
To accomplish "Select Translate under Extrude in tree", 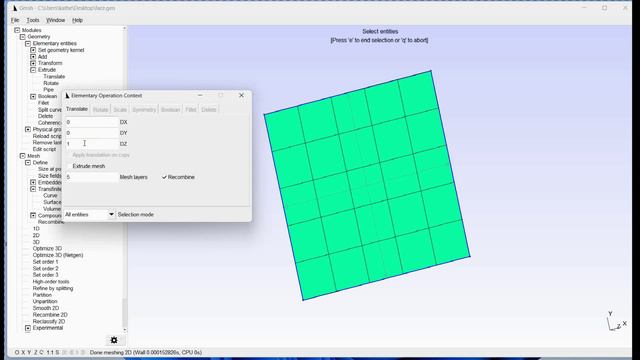I will [54, 76].
